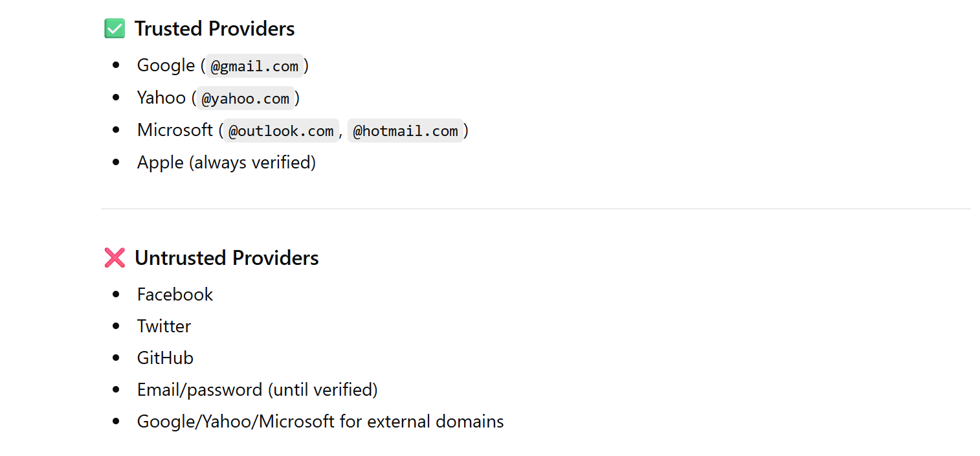Click the Email/password (until verified) item
The height and width of the screenshot is (456, 980).
(x=257, y=390)
